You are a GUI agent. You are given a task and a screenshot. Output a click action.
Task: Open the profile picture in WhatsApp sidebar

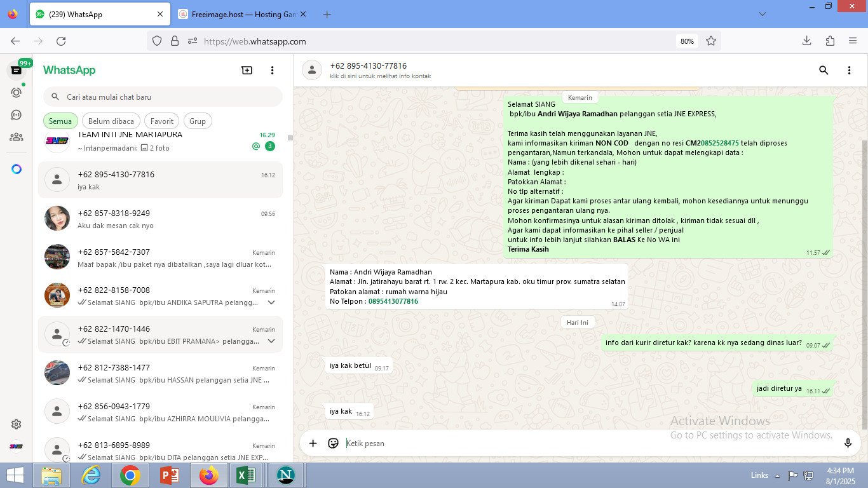tap(17, 446)
